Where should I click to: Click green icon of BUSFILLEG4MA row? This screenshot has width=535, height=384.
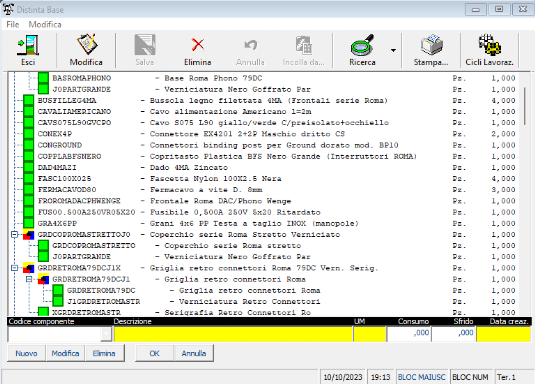pos(29,100)
